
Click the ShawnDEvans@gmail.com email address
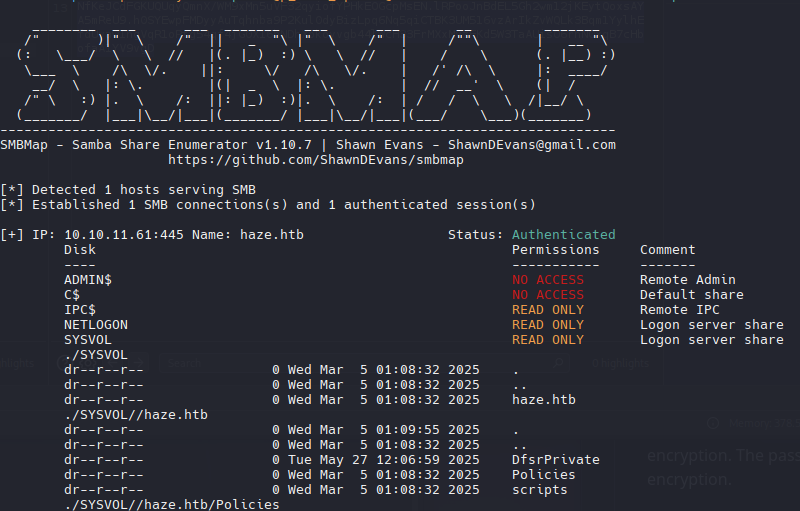(532, 145)
